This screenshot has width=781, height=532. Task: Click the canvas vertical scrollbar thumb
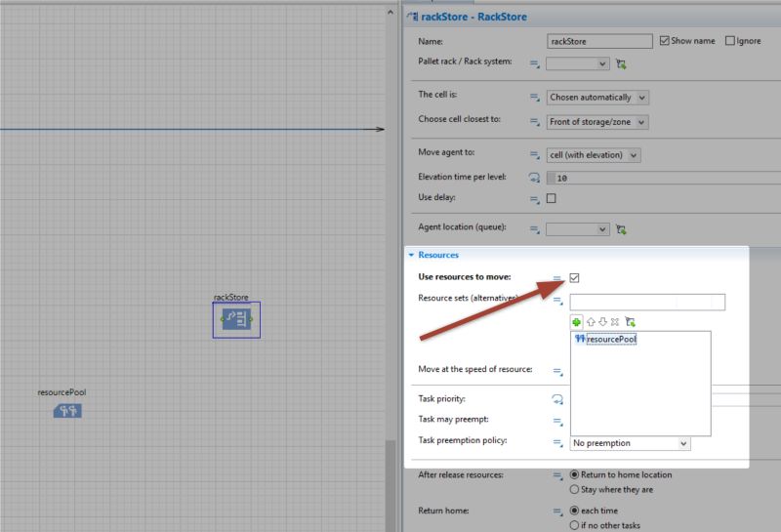click(391, 486)
